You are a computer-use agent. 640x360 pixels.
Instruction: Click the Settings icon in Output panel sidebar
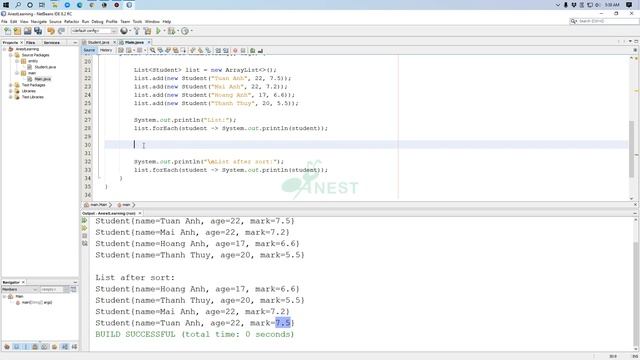(84, 244)
